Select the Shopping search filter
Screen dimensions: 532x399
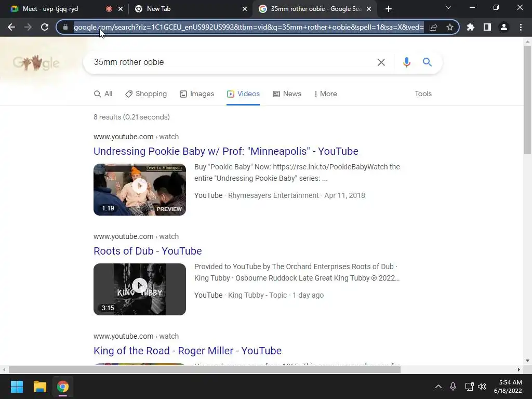click(x=146, y=94)
